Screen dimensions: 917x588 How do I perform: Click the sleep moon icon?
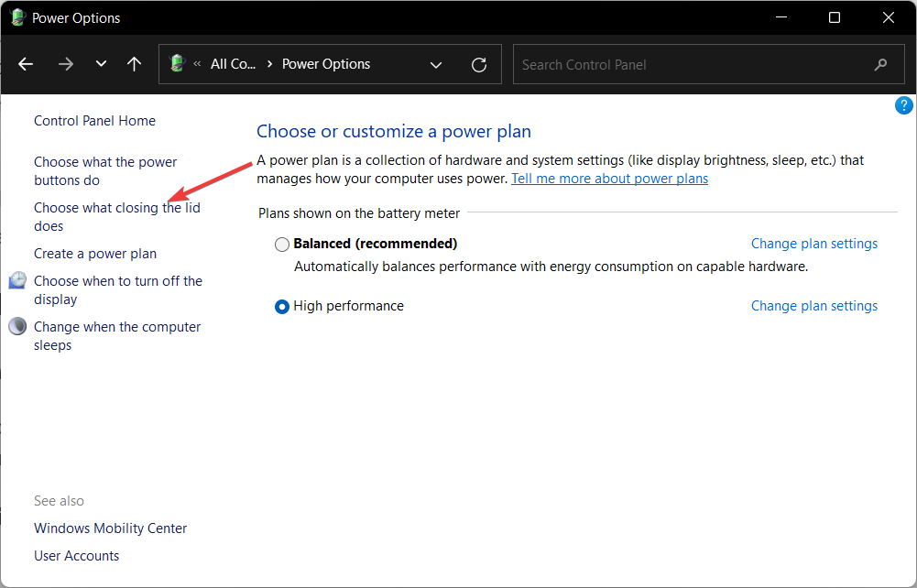[17, 327]
